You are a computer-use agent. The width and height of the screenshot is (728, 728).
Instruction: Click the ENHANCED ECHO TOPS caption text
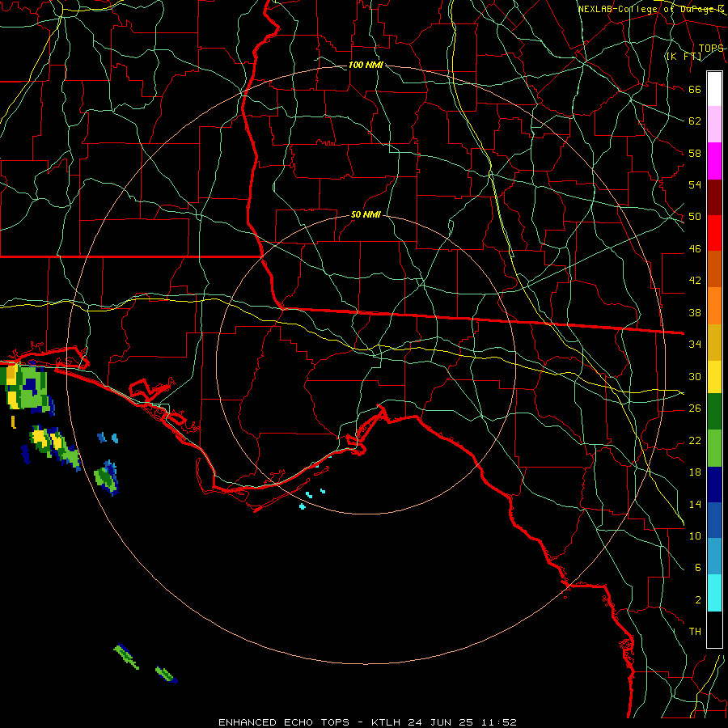point(284,722)
